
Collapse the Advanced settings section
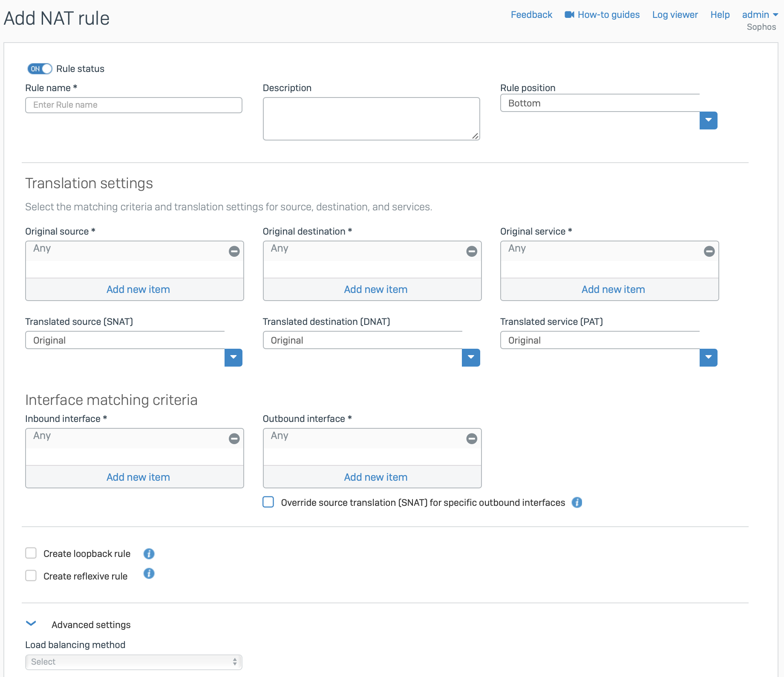pos(31,624)
